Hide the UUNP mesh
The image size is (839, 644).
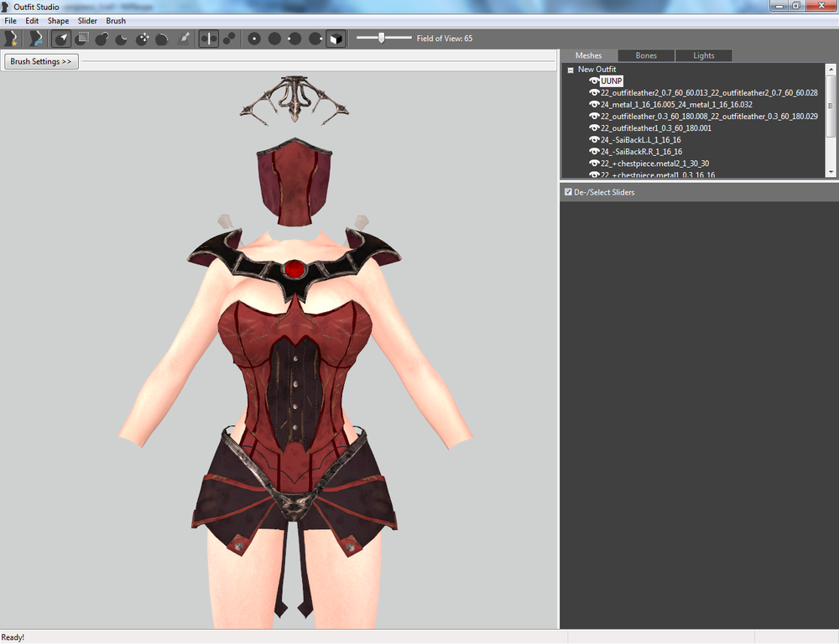(x=594, y=80)
